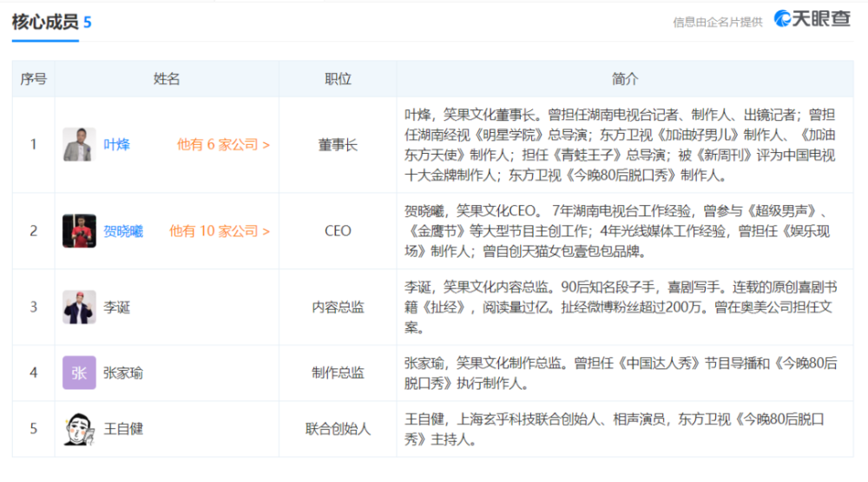Open 贺晓曦's avatar photo
868x482 pixels.
click(79, 231)
